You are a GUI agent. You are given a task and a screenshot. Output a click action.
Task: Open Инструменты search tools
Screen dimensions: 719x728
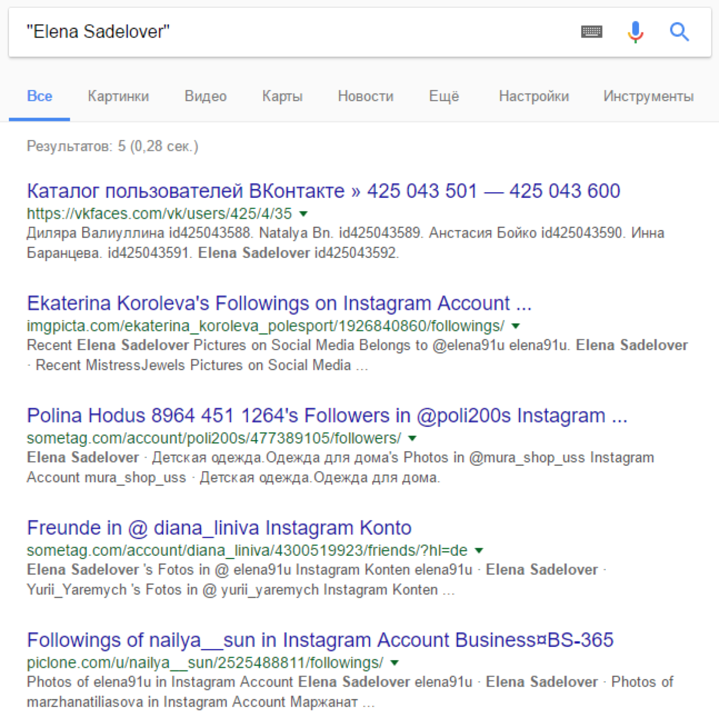pyautogui.click(x=649, y=96)
